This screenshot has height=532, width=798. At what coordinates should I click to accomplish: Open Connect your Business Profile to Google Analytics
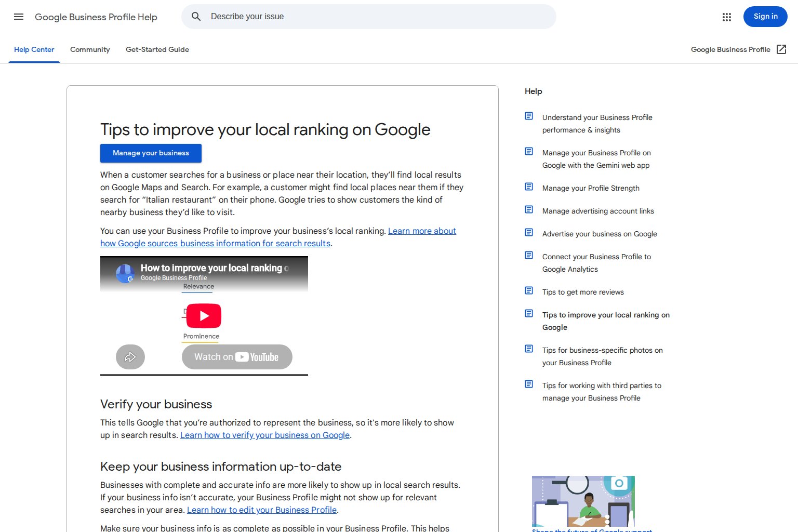pos(596,263)
